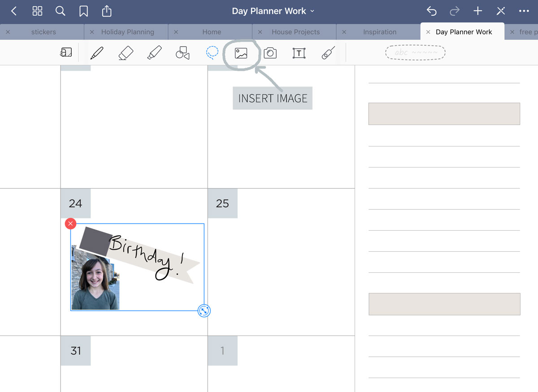Select the Pen tool
The image size is (538, 392).
(96, 53)
